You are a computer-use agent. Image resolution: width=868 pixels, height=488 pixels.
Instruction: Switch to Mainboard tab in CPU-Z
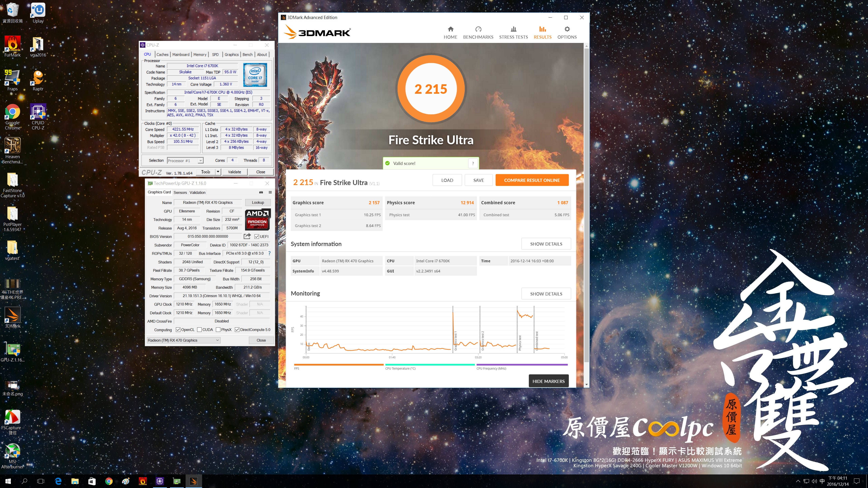point(181,54)
